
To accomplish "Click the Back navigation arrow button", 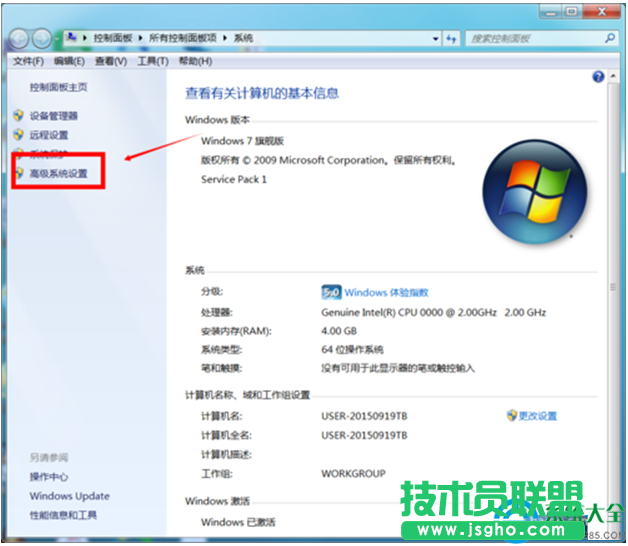I will click(18, 39).
